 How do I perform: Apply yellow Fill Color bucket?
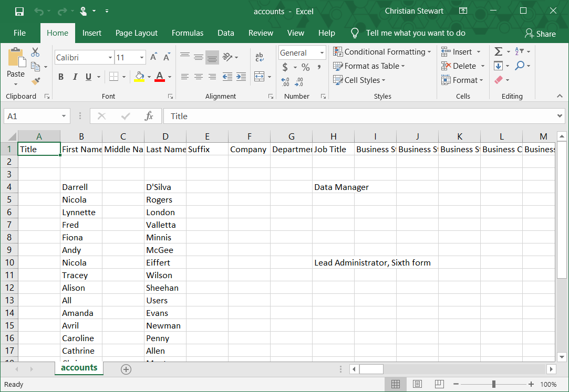[139, 77]
